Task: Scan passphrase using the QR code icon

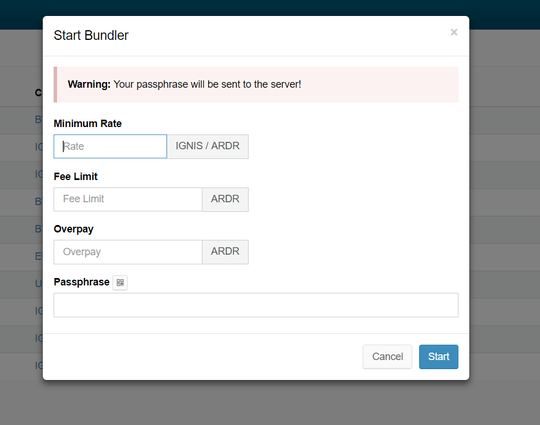Action: 120,283
